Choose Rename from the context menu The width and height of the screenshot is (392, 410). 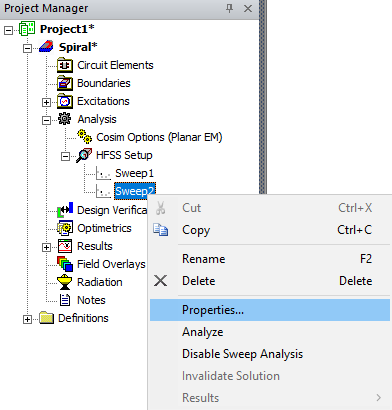click(x=270, y=259)
